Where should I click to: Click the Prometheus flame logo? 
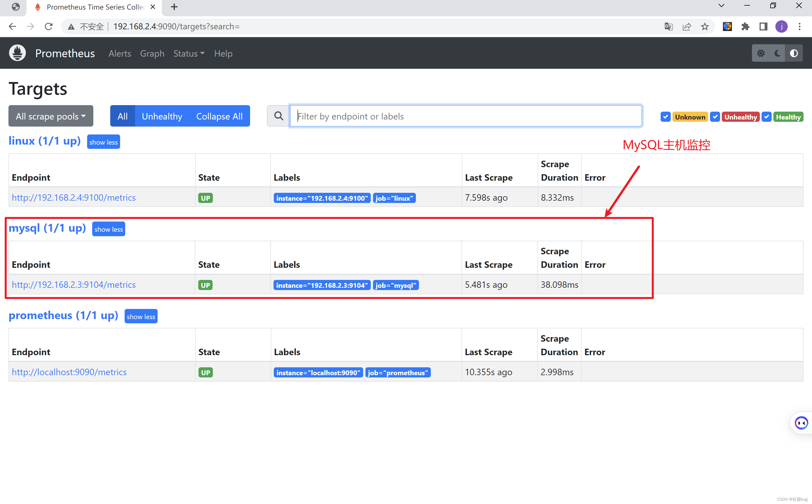(17, 53)
